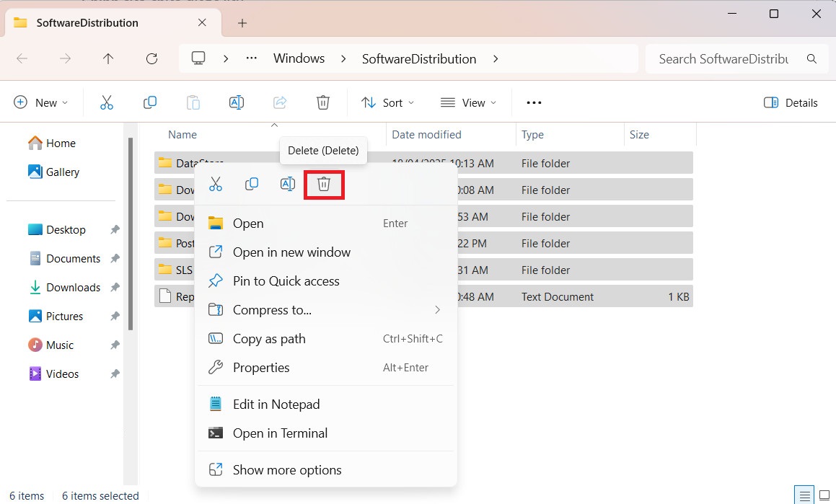Viewport: 836px width, 504px height.
Task: Unpin Desktop from Quick access
Action: (115, 229)
